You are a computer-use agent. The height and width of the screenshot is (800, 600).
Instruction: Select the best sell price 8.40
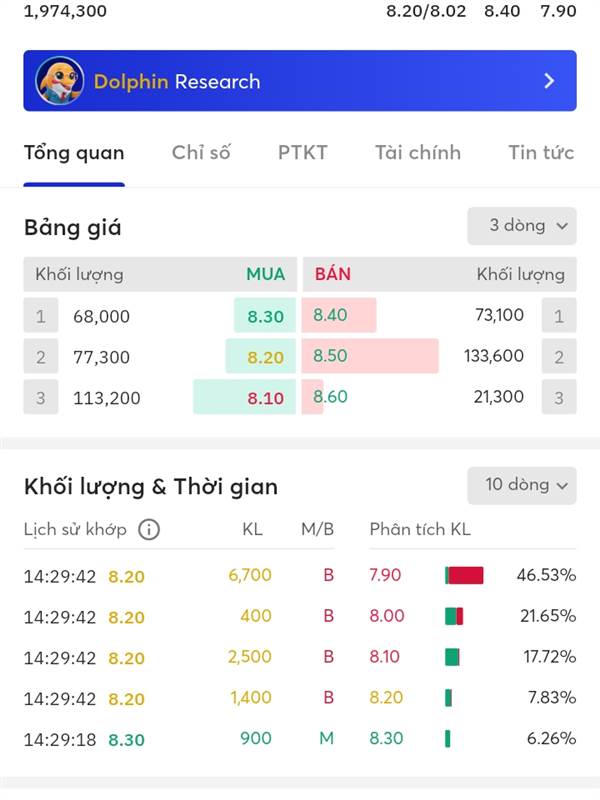pyautogui.click(x=339, y=315)
